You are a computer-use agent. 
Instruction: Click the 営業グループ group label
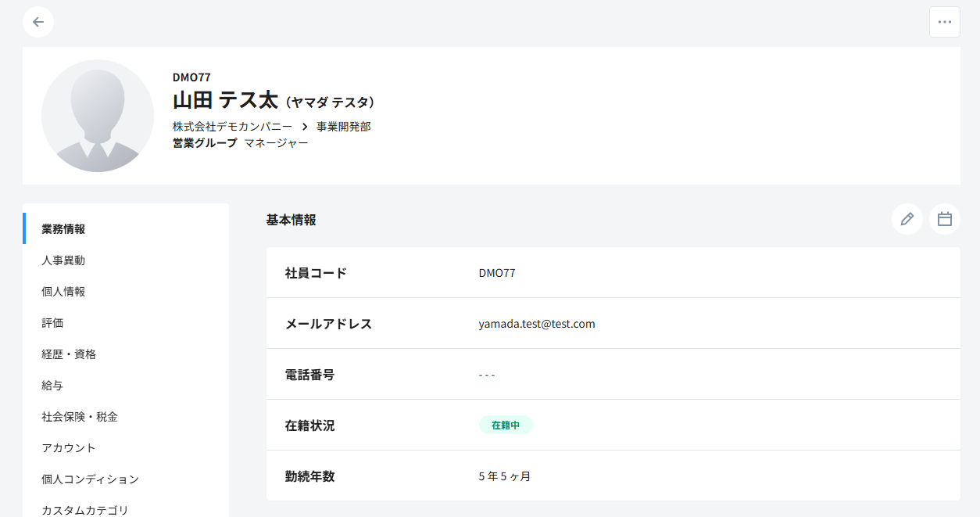[205, 143]
